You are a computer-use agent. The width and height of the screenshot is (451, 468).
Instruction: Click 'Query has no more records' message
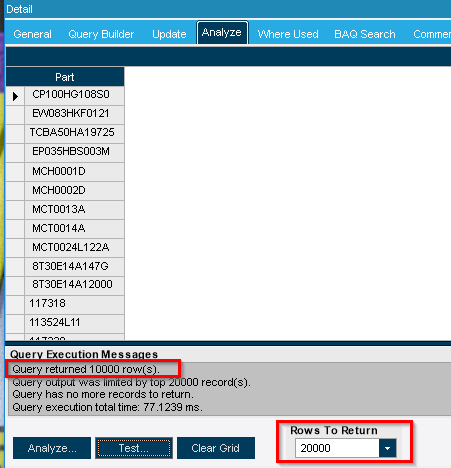pos(103,394)
